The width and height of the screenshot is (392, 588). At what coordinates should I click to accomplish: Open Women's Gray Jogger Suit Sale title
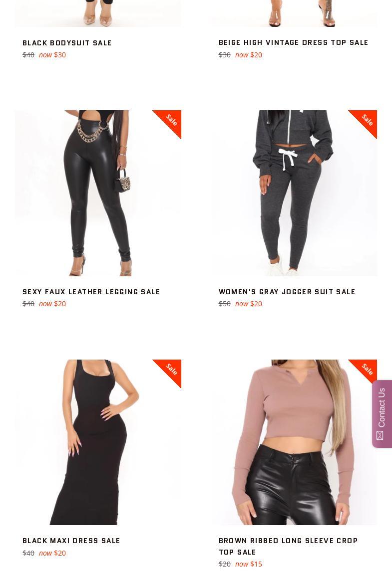(x=287, y=292)
